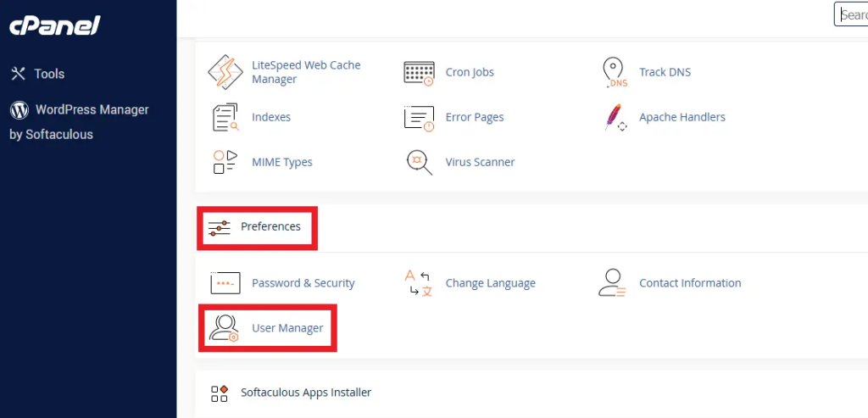868x418 pixels.
Task: Click the LiteSpeed Web Cache Manager icon
Action: [x=225, y=72]
